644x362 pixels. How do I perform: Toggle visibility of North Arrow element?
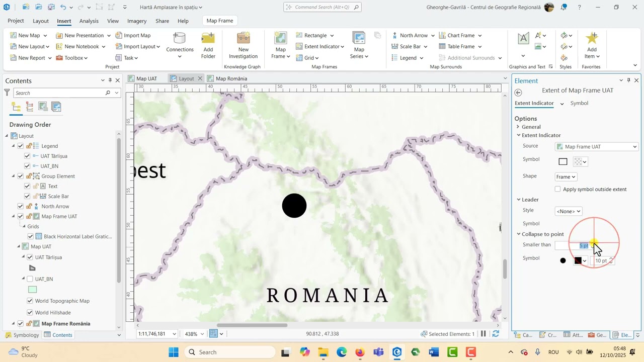coord(21,206)
